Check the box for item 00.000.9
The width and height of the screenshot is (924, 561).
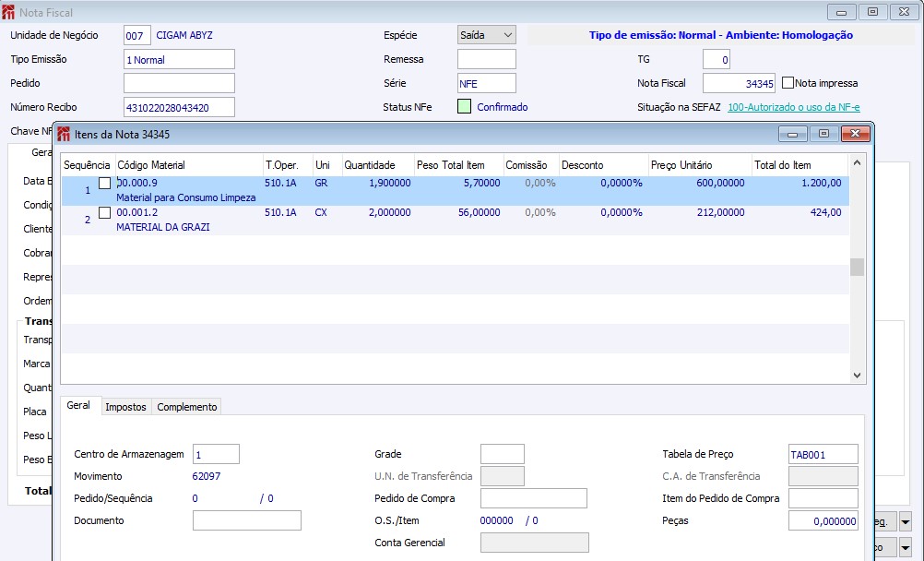point(105,183)
